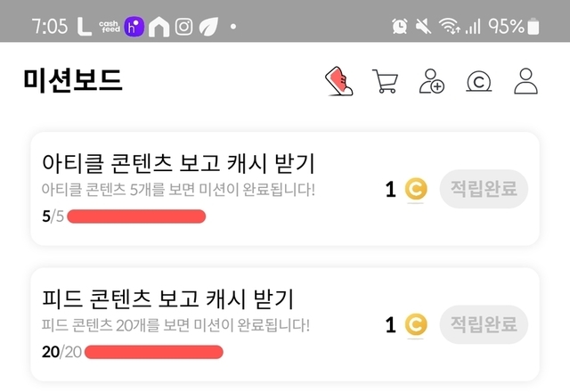
Task: Open the 피드 콘텐츠 보고 캐시 받기 mission
Action: pyautogui.click(x=167, y=298)
